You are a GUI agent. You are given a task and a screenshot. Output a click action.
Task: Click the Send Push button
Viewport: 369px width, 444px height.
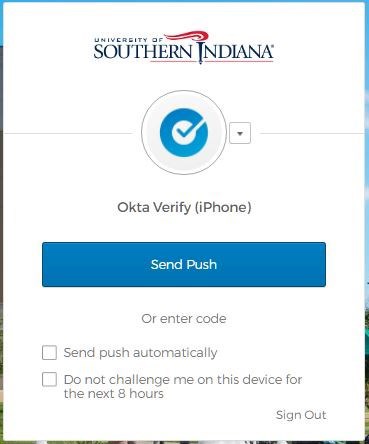[184, 264]
